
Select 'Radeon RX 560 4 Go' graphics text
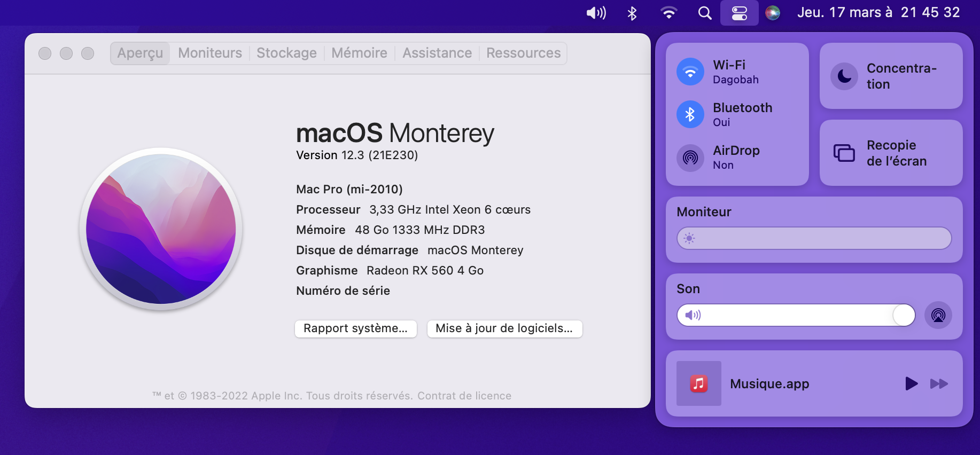point(425,271)
